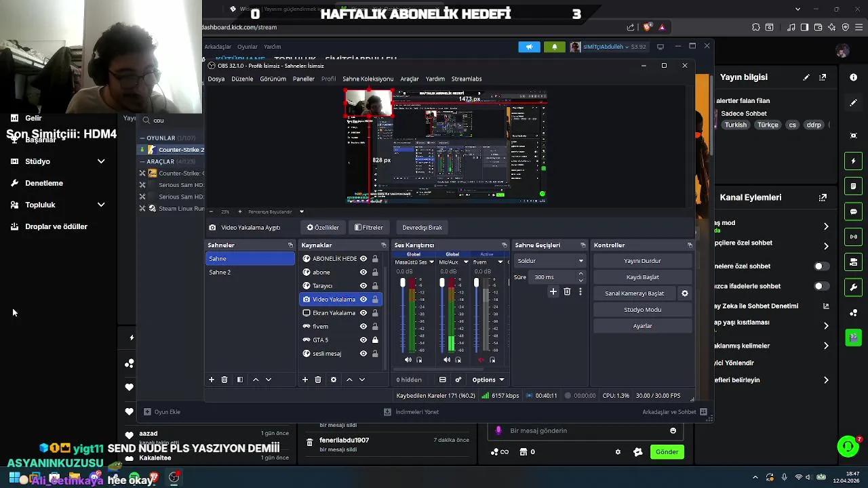Image resolution: width=868 pixels, height=488 pixels.
Task: Edit Yayın bilgisi with pencil icon
Action: (x=806, y=77)
